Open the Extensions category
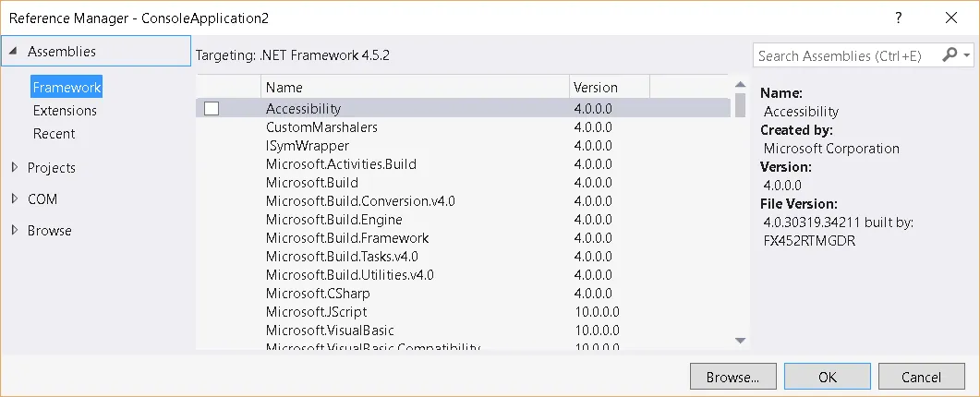This screenshot has height=397, width=980. coord(65,111)
